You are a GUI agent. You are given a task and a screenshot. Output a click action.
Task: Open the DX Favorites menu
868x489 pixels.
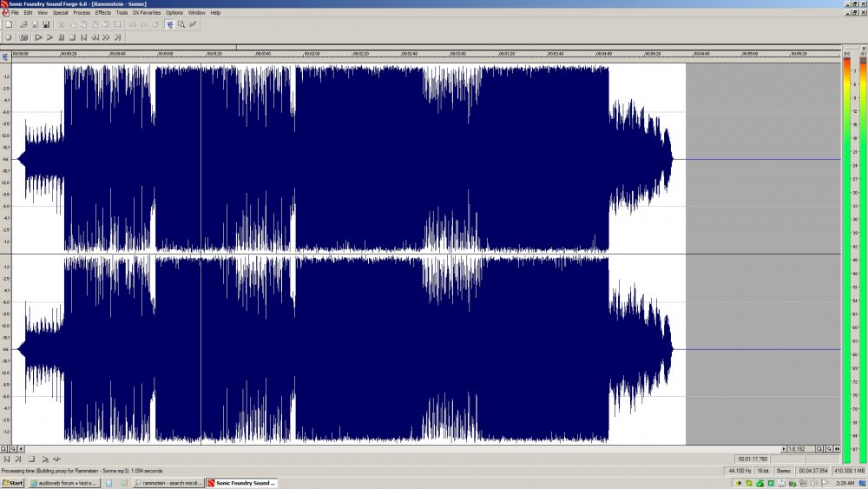click(x=147, y=12)
